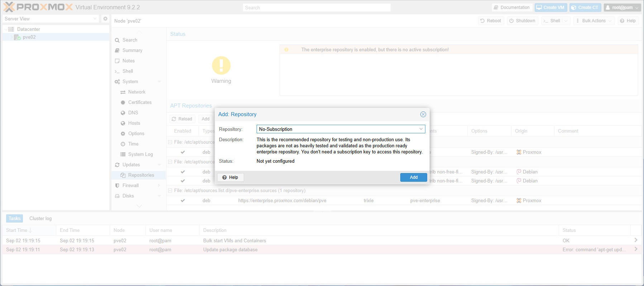
Task: Click the Add button in dialog
Action: (x=414, y=177)
